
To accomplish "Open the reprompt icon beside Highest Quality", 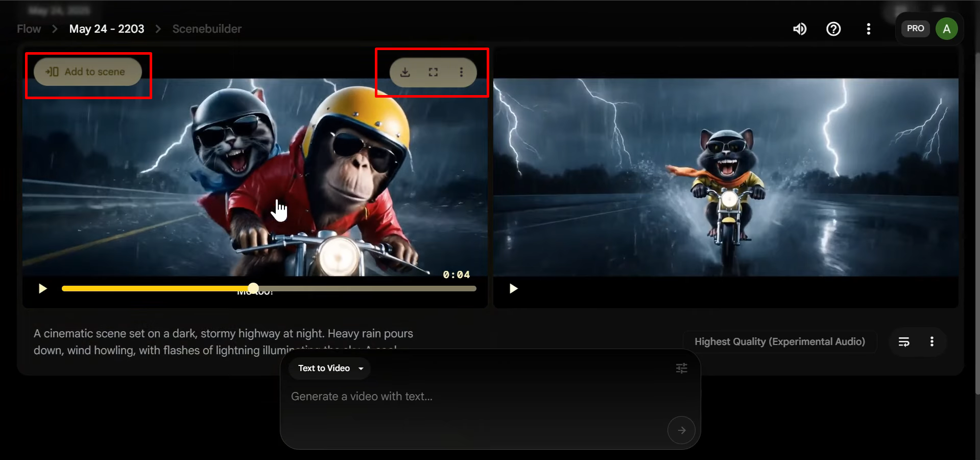I will tap(904, 341).
